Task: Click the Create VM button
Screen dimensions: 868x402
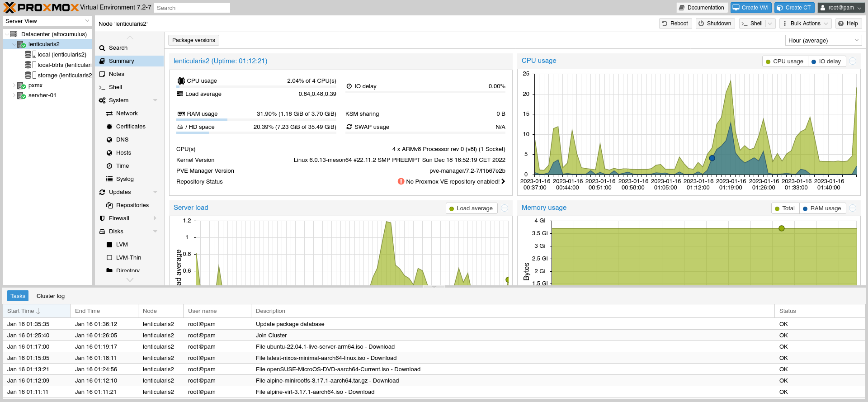Action: pos(750,8)
